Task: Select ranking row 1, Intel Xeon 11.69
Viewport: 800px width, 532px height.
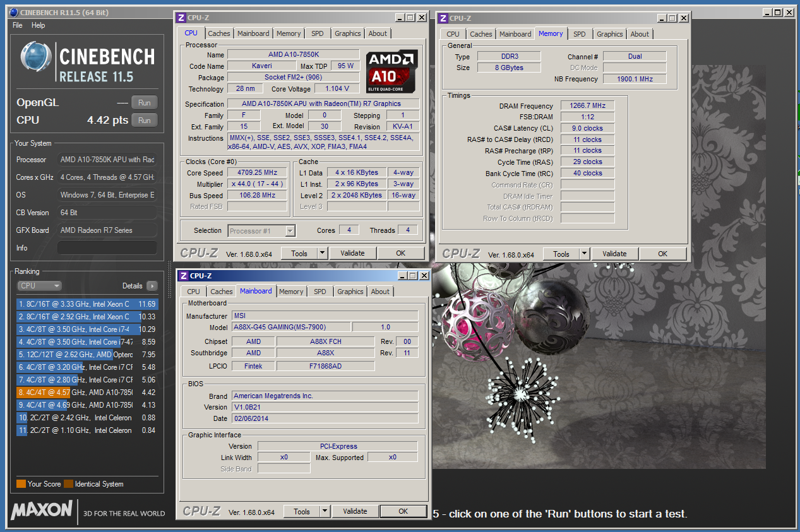Action: [88, 304]
